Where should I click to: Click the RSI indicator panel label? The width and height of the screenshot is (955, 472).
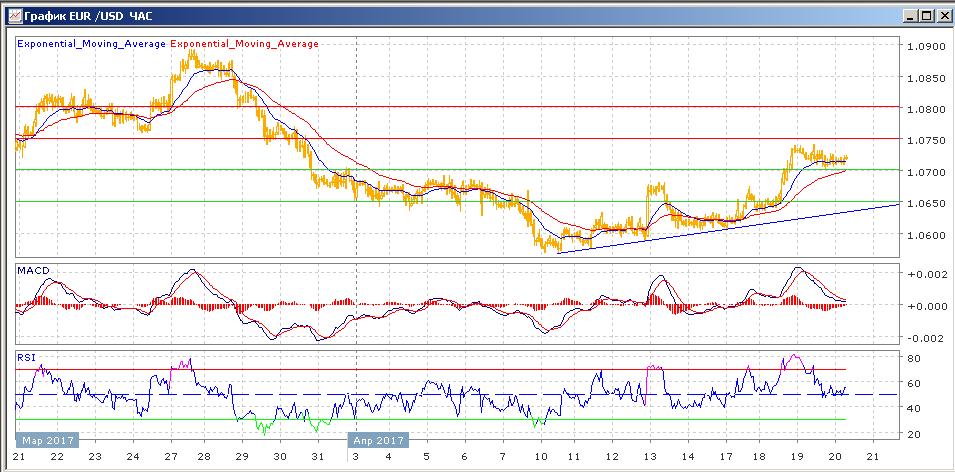click(27, 355)
